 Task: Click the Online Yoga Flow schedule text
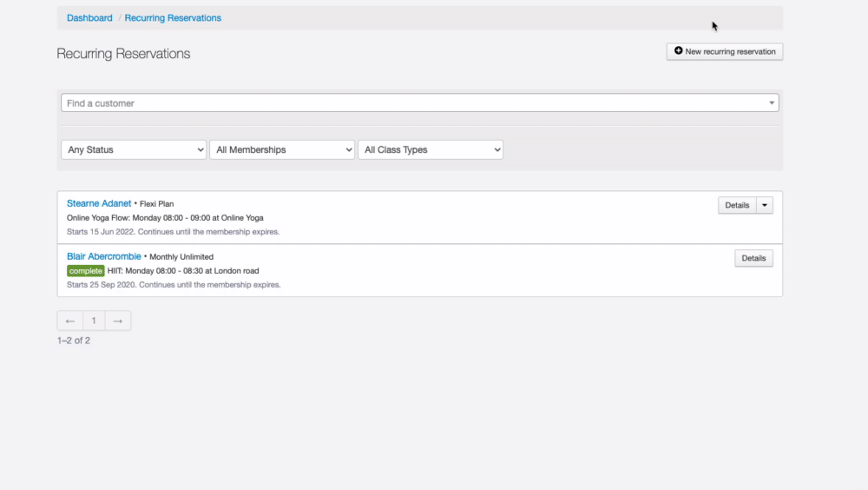click(165, 218)
